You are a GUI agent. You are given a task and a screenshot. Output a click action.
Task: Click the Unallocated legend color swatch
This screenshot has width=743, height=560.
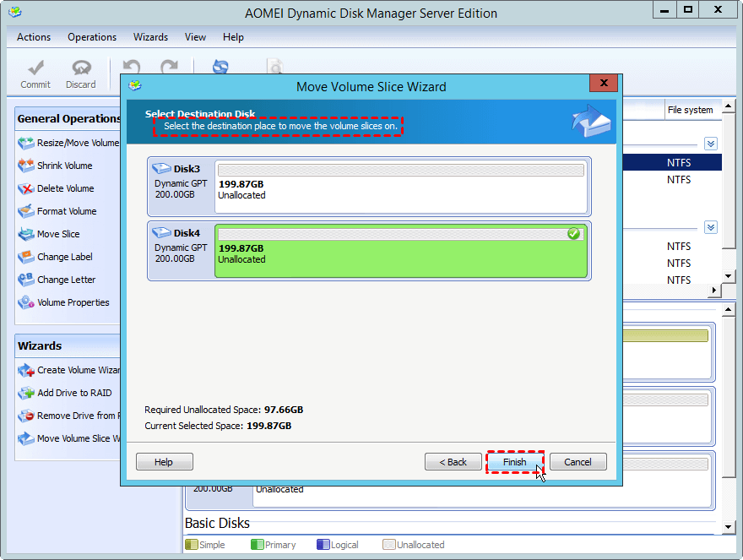[x=389, y=544]
